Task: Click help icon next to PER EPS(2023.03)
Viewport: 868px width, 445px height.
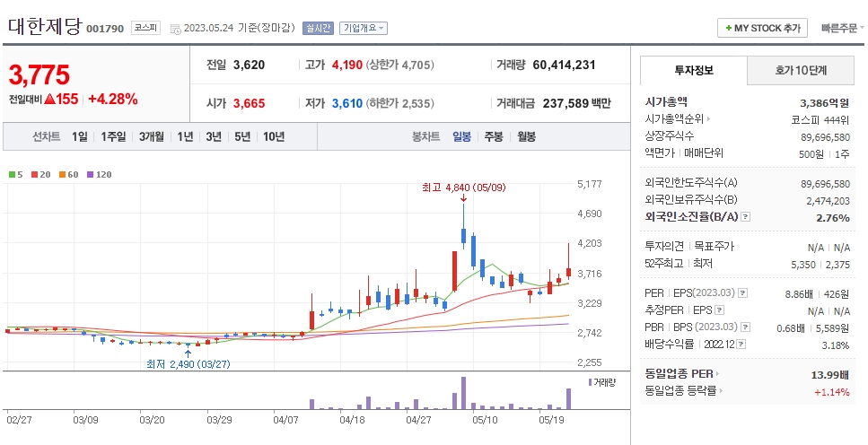Action: point(743,293)
